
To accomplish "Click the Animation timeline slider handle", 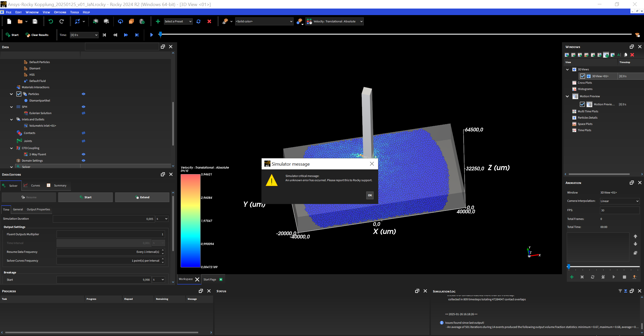I will [569, 266].
